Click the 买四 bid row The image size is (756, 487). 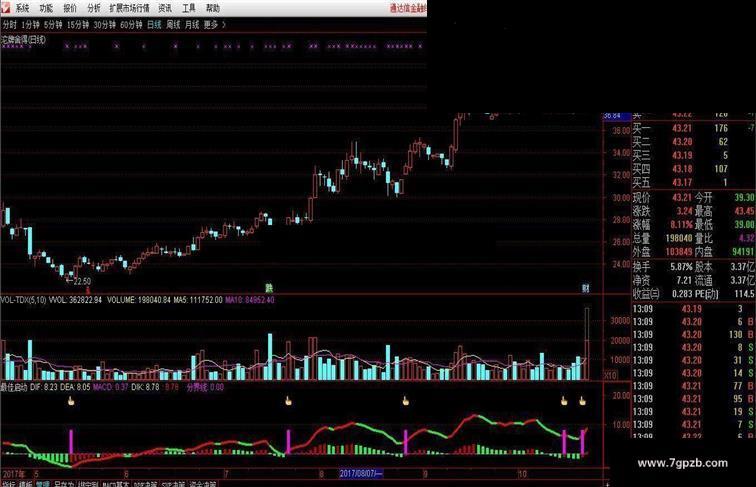(694, 169)
